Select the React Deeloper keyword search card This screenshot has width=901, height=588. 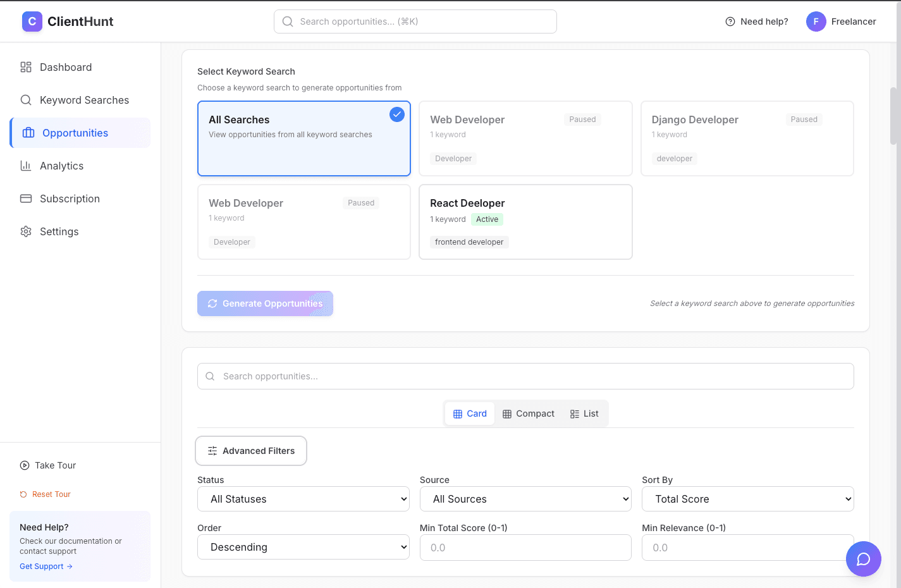click(525, 222)
